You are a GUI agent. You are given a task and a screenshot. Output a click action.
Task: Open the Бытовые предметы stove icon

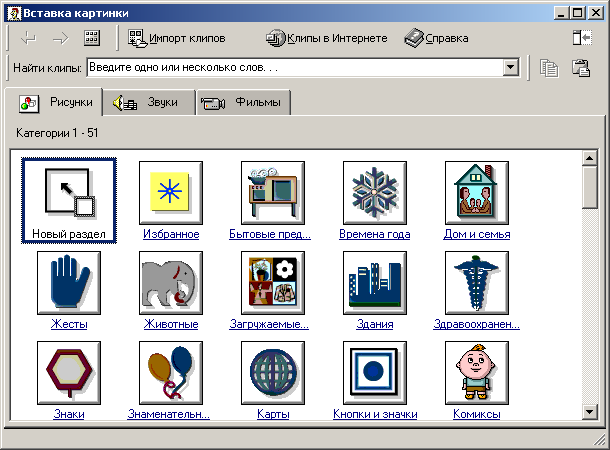point(273,193)
